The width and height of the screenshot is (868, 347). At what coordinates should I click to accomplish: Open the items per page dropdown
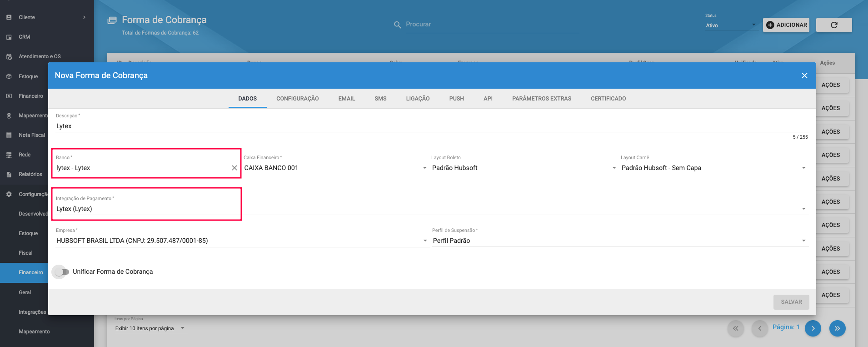[150, 328]
